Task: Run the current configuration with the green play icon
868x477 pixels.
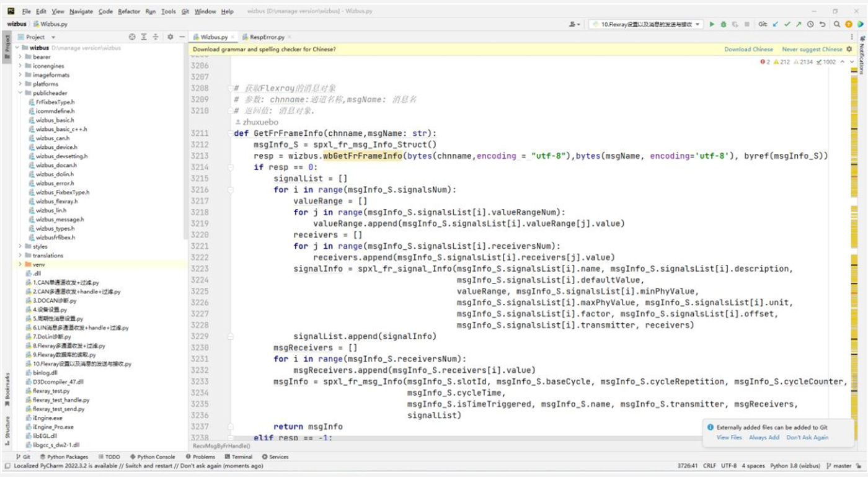Action: 712,24
